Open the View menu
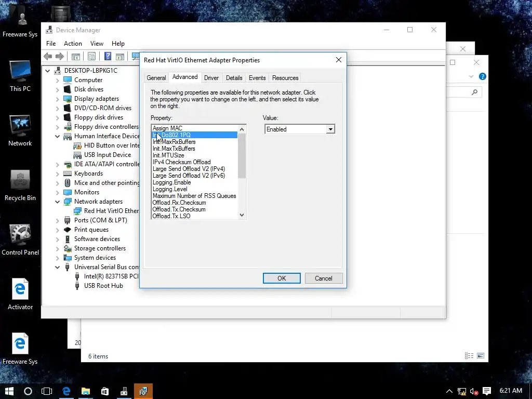 [97, 44]
